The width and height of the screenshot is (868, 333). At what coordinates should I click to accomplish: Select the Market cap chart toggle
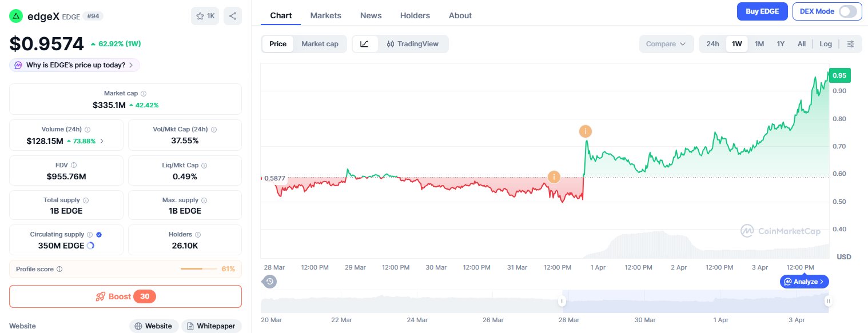[x=320, y=44]
